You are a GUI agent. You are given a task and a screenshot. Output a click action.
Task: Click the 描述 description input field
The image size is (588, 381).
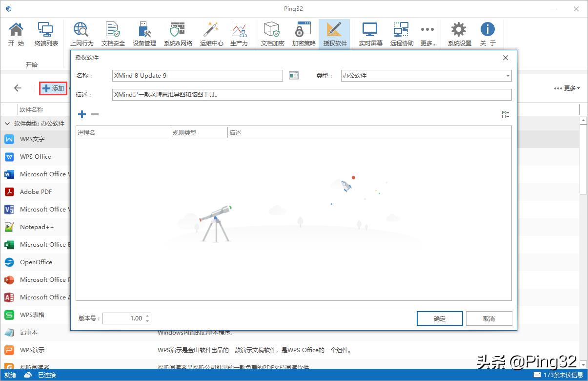click(x=312, y=95)
